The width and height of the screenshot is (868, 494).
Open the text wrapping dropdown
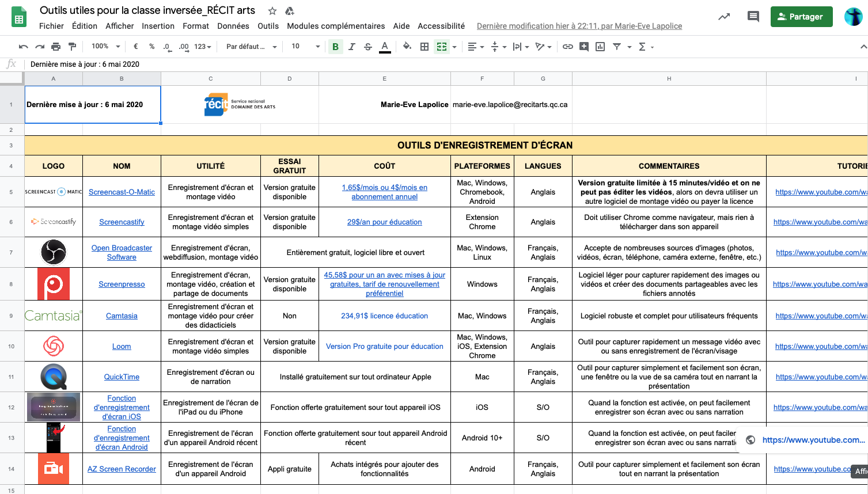(x=521, y=47)
